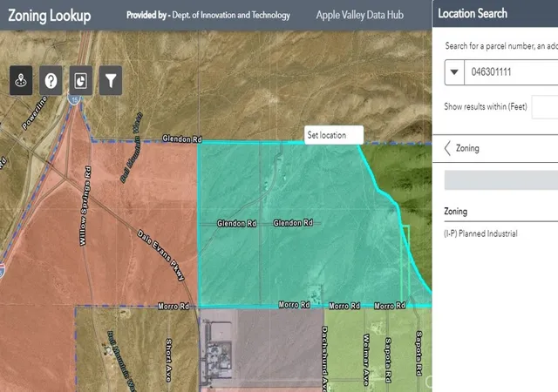Click the Zoning Lookup title
Screen dimensions: 558x392
point(50,16)
